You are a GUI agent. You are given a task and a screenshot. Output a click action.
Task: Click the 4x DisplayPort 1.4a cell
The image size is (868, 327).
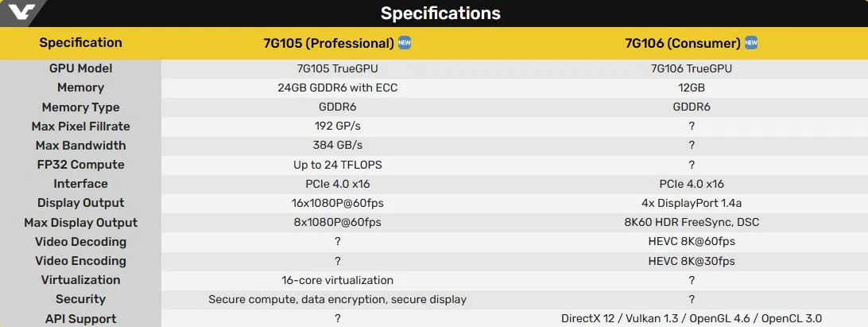692,203
